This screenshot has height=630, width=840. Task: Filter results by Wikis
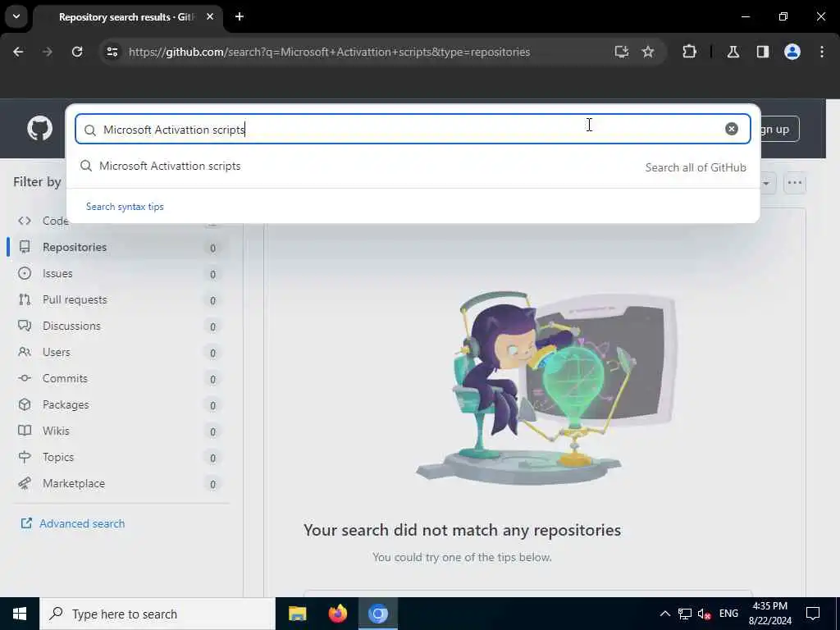pos(119,431)
